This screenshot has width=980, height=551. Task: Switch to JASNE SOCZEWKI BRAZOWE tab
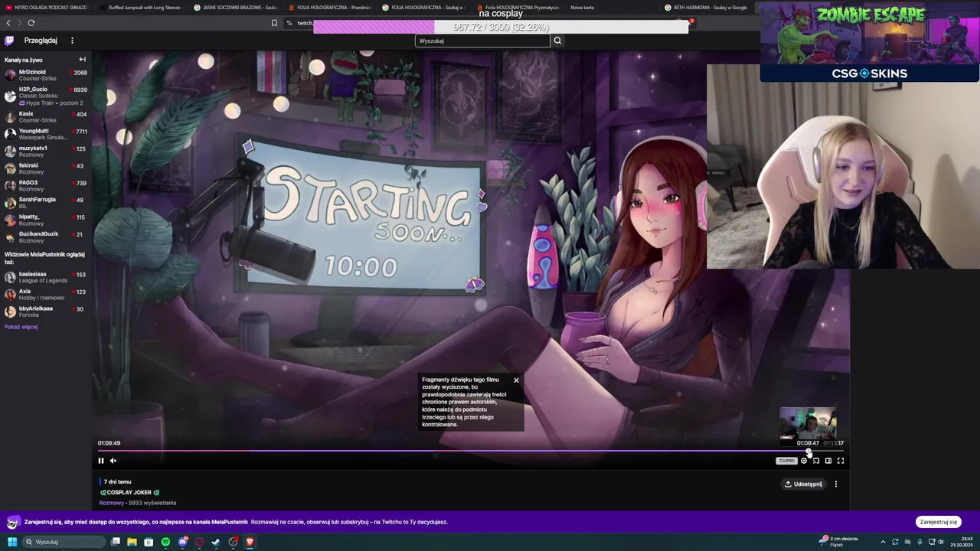237,8
